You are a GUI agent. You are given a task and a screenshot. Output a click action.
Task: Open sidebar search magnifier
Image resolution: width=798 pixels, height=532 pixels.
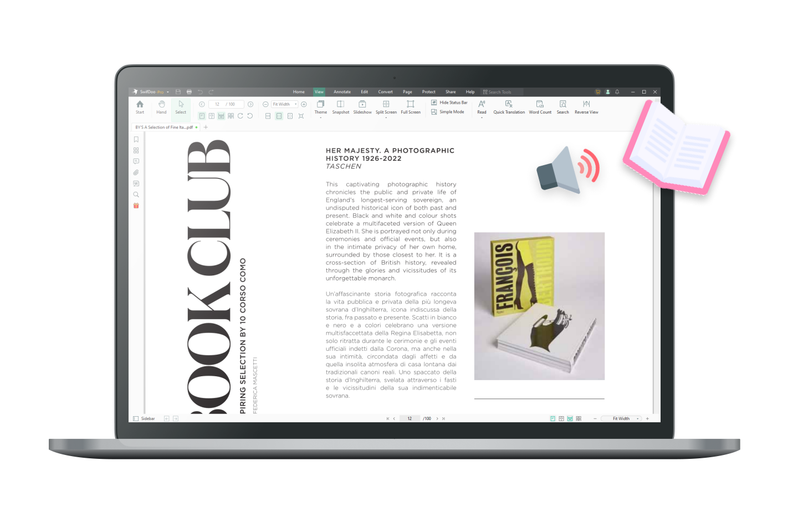[x=136, y=195]
